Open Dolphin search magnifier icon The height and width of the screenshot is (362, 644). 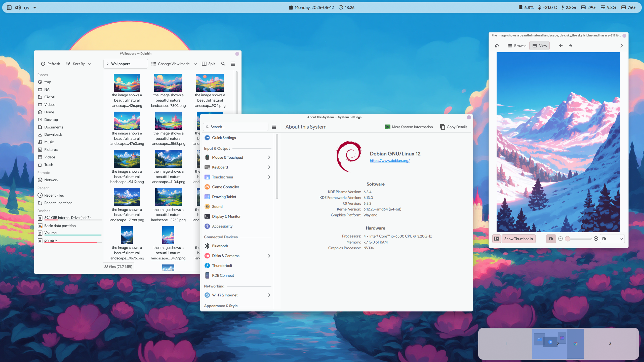223,64
